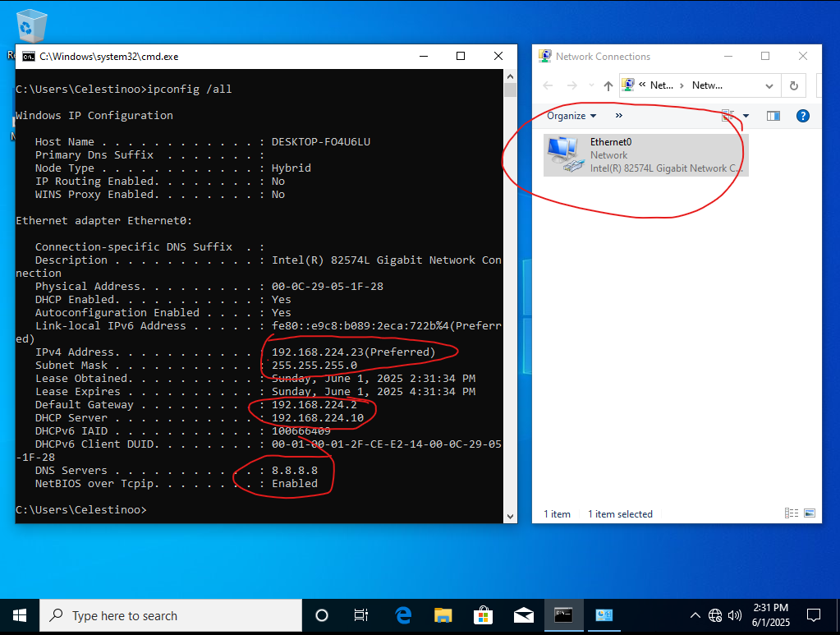This screenshot has width=840, height=635.
Task: Switch to details view in status bar
Action: 792,513
